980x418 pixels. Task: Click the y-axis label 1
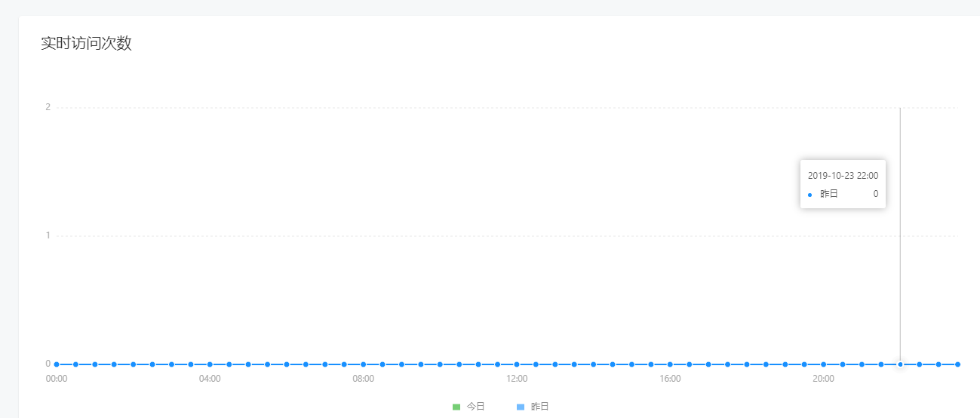[x=48, y=235]
